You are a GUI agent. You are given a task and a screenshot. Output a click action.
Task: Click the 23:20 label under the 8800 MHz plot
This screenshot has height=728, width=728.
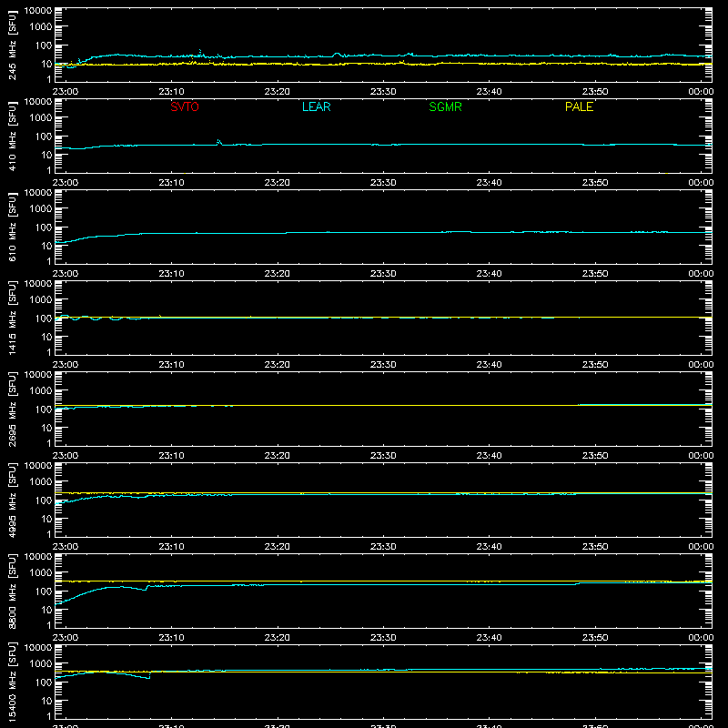pos(278,638)
